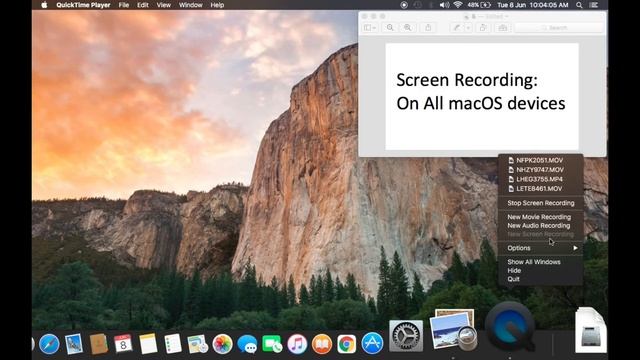
Task: Click the Share button in Preview toolbar
Action: click(428, 27)
